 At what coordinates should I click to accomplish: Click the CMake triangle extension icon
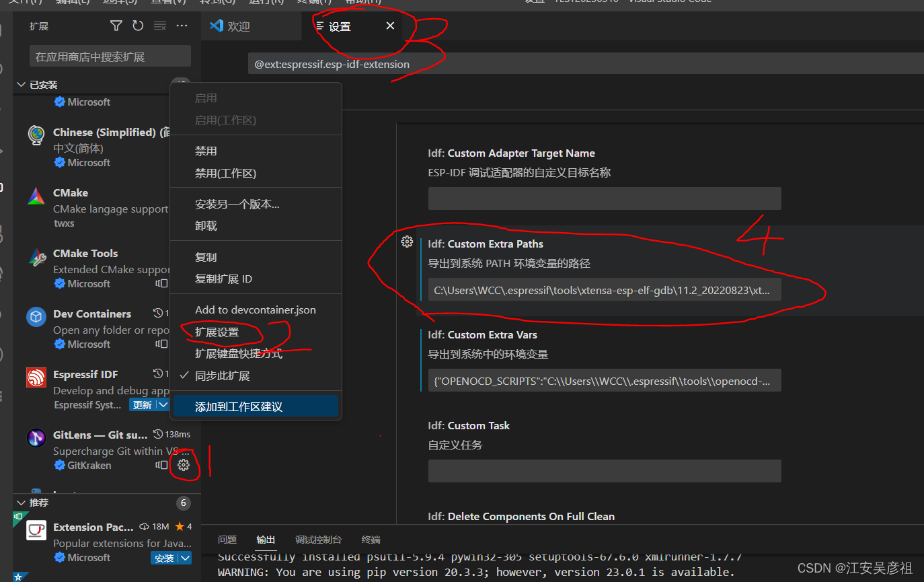point(36,196)
